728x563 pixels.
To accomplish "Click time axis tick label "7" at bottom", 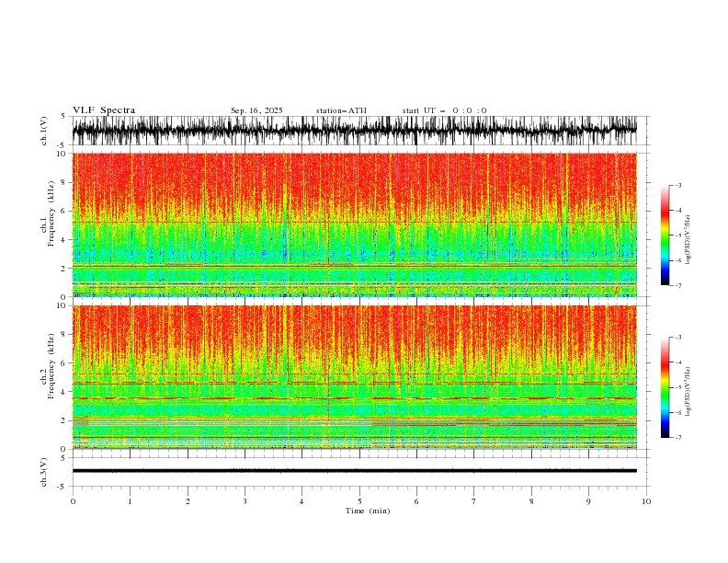I will pos(474,501).
